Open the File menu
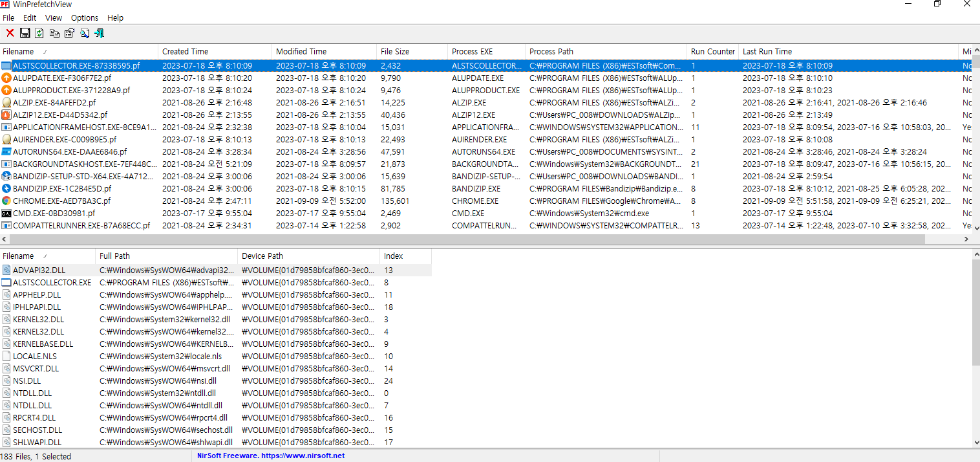 click(x=8, y=18)
